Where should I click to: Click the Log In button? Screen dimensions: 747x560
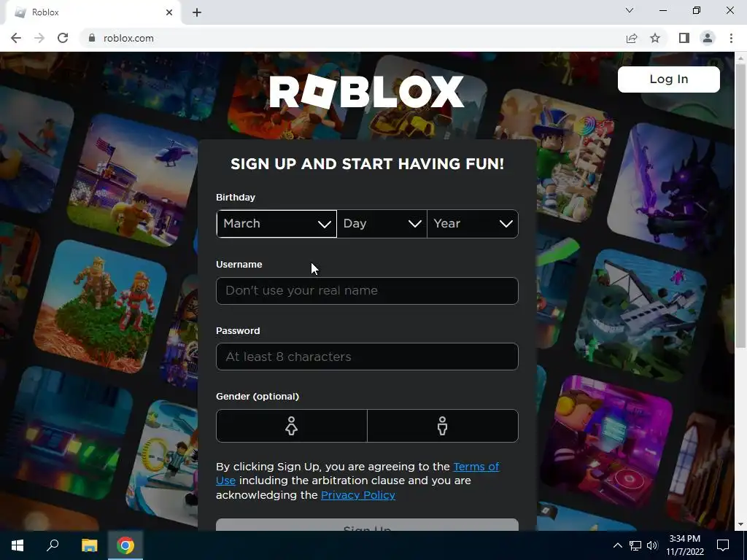point(668,79)
